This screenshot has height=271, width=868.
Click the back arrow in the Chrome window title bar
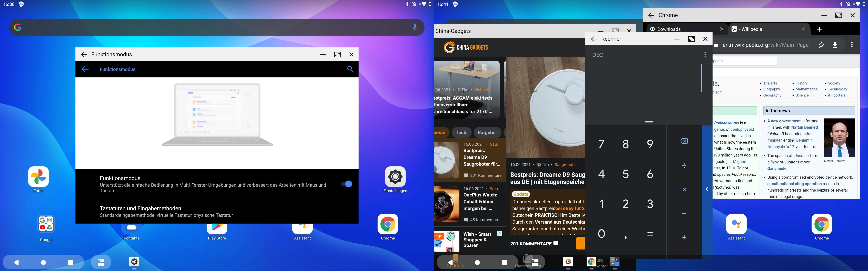click(x=651, y=15)
